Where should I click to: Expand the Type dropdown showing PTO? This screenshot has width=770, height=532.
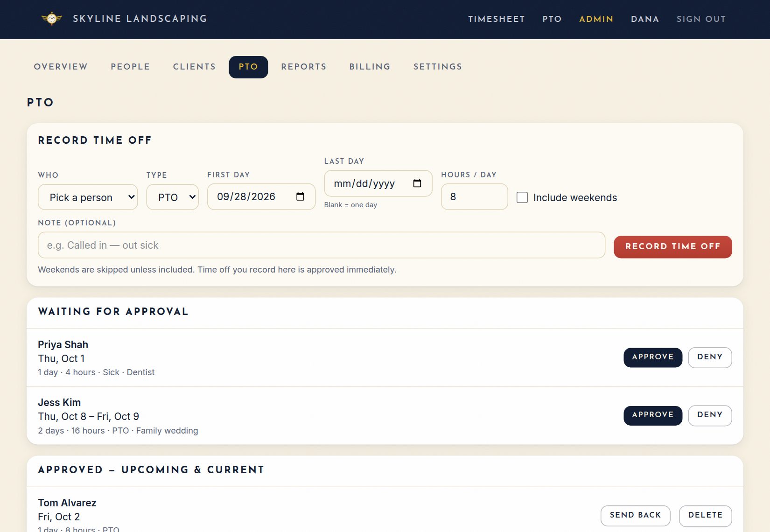pos(173,197)
